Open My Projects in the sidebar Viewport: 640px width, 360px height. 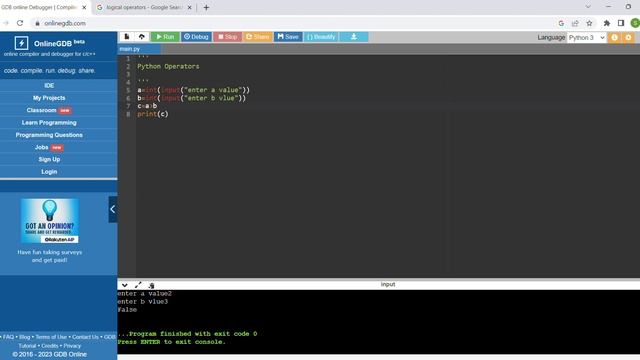[x=49, y=98]
